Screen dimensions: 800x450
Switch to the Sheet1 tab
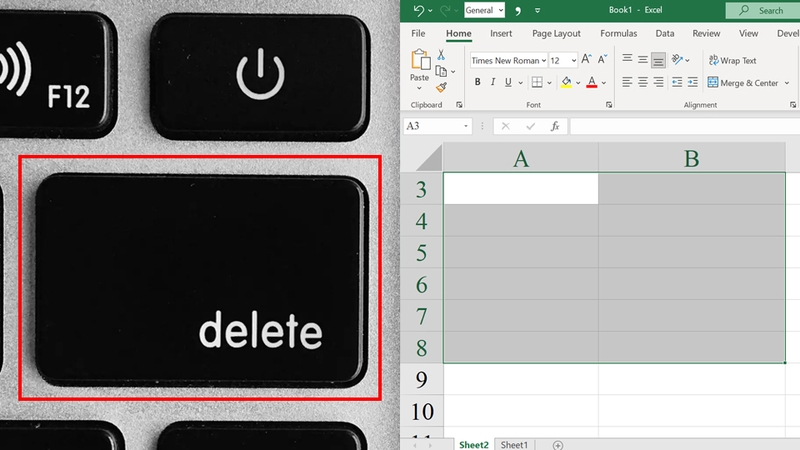point(514,444)
